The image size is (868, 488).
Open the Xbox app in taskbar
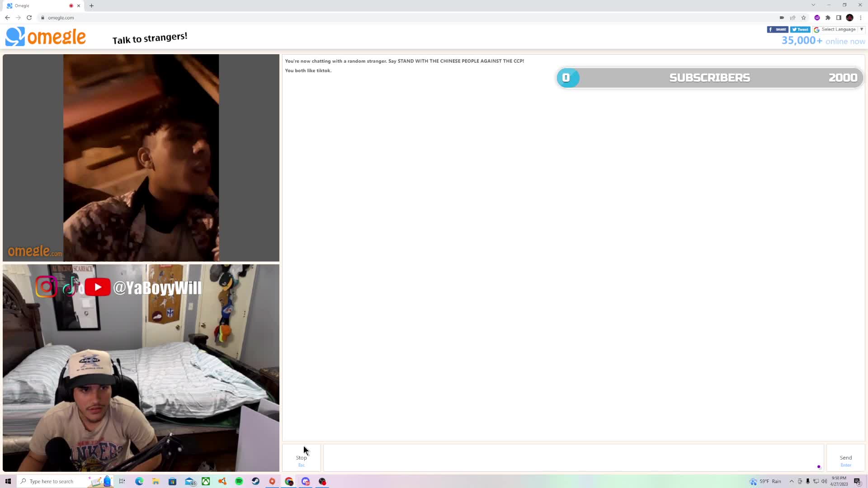(x=206, y=481)
